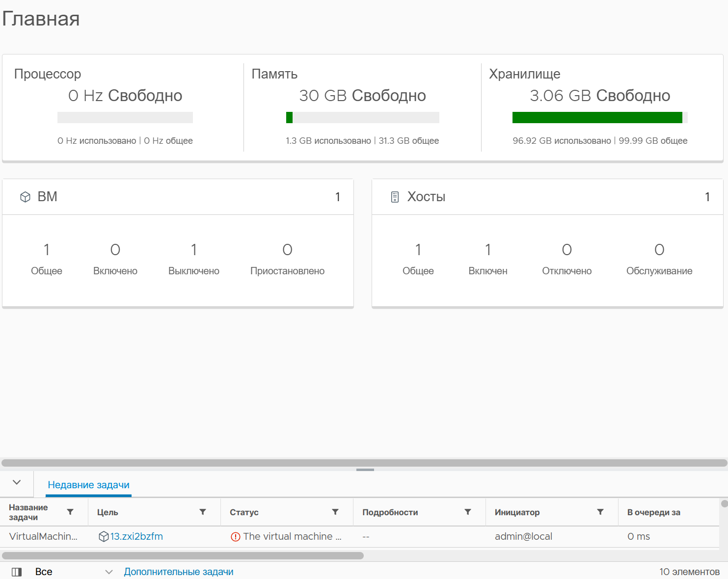Open the Все filter dropdown
The image size is (728, 579).
pyautogui.click(x=74, y=572)
